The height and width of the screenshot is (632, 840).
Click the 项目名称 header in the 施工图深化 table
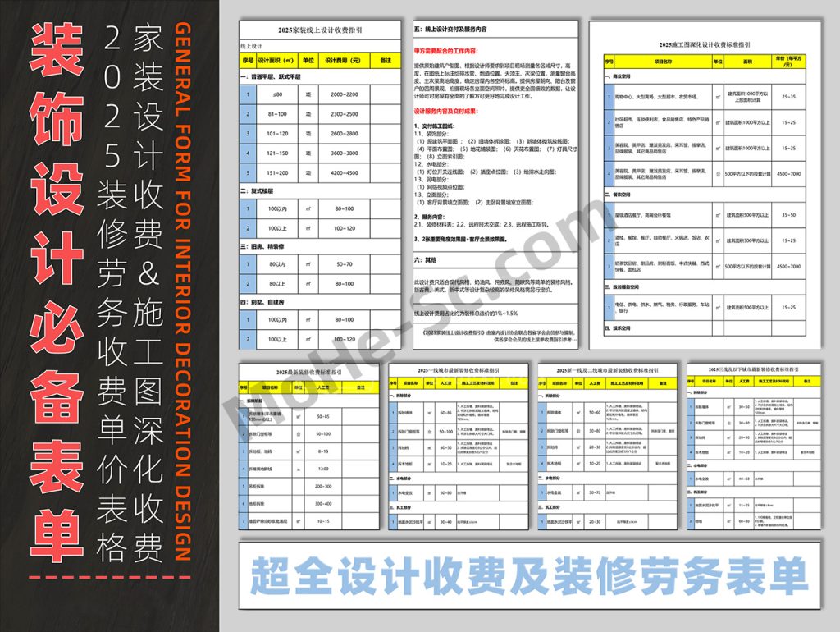[x=661, y=62]
